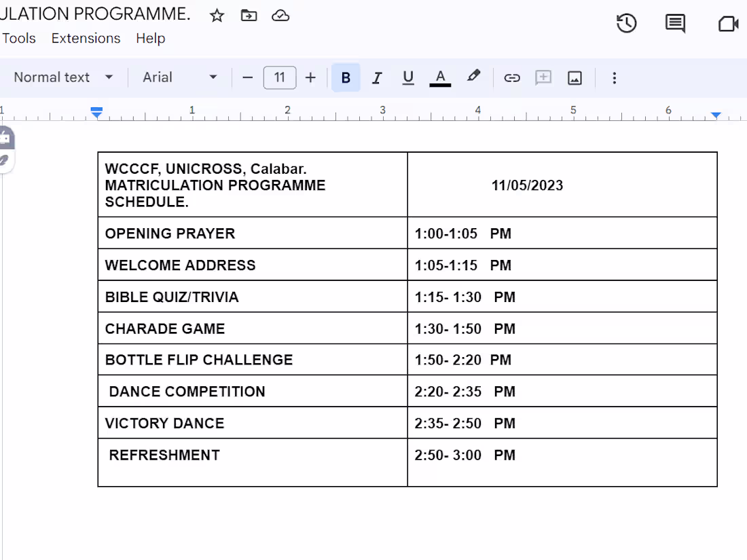Screen dimensions: 747x560
Task: Open the highlight color pen tool
Action: pos(473,77)
